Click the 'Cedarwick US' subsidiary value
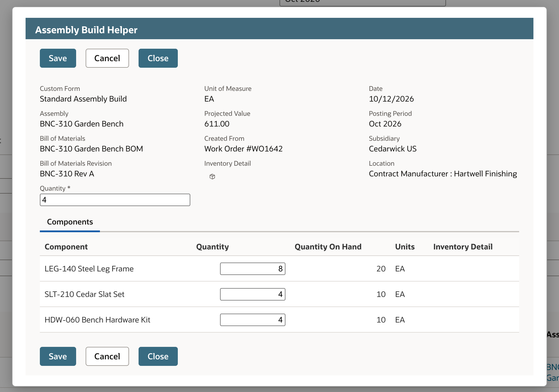559x392 pixels. pyautogui.click(x=393, y=149)
